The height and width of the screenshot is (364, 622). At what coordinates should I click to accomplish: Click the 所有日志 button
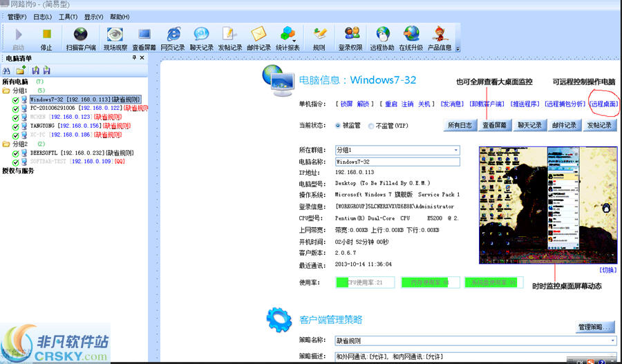pos(460,125)
